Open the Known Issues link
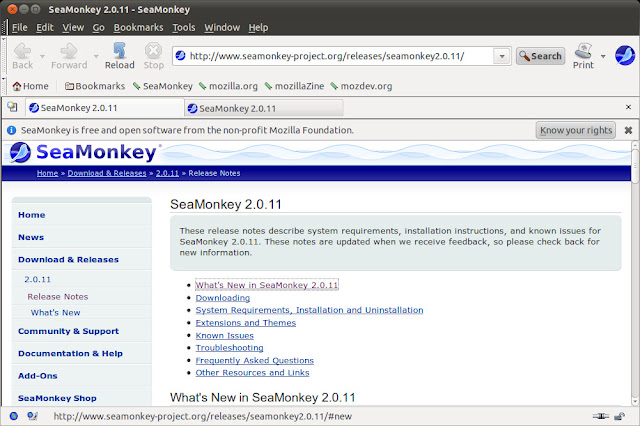Image resolution: width=640 pixels, height=426 pixels. click(x=224, y=335)
